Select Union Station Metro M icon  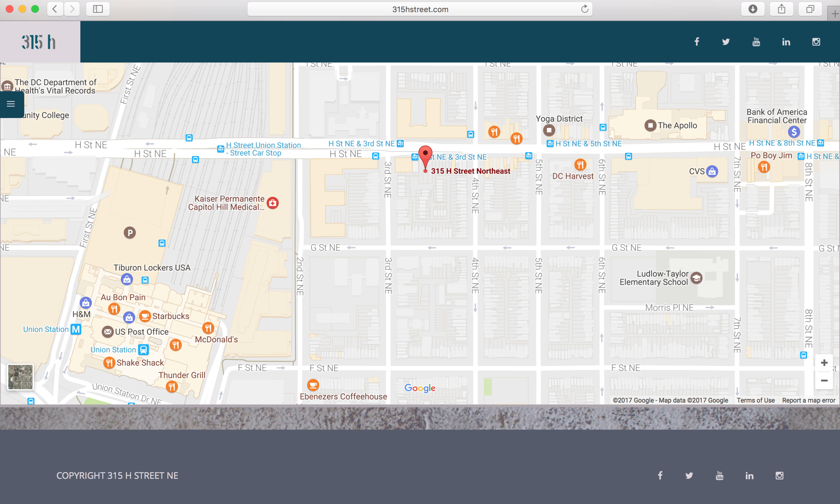tap(76, 329)
